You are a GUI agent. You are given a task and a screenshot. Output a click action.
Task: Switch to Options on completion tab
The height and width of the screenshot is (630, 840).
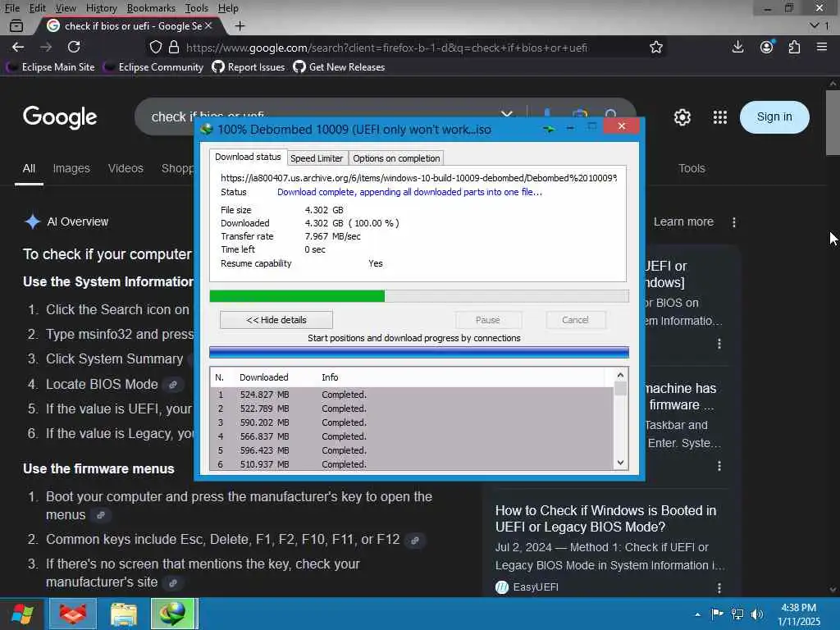(396, 158)
